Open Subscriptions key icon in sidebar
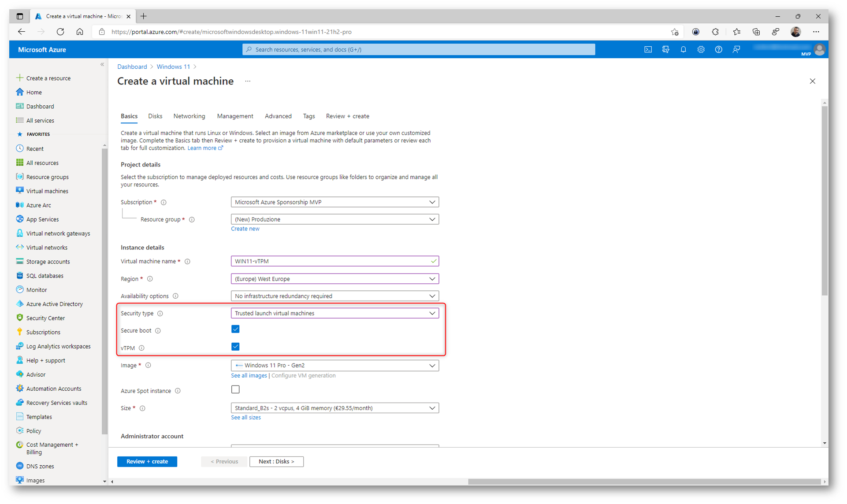847x504 pixels. 19,332
